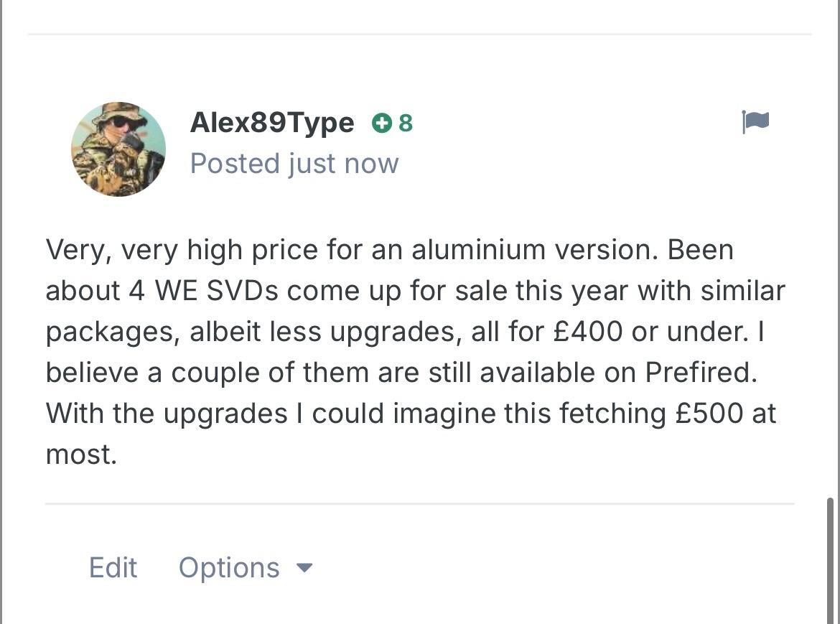The image size is (840, 624).
Task: Click the word "believe" in the post
Action: coord(92,373)
